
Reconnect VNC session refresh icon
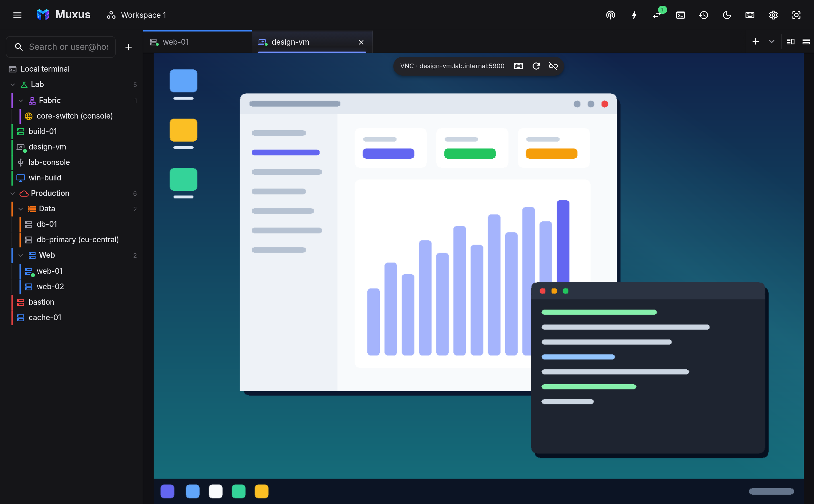click(x=536, y=66)
